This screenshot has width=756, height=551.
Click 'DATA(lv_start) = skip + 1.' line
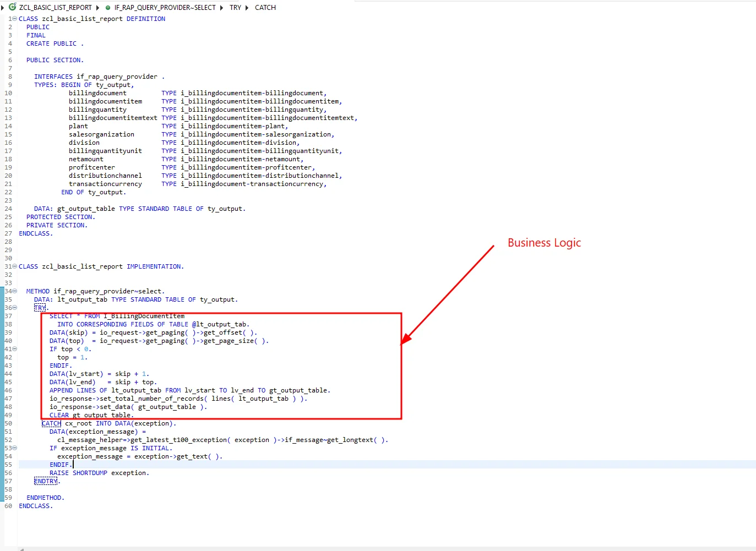point(99,374)
